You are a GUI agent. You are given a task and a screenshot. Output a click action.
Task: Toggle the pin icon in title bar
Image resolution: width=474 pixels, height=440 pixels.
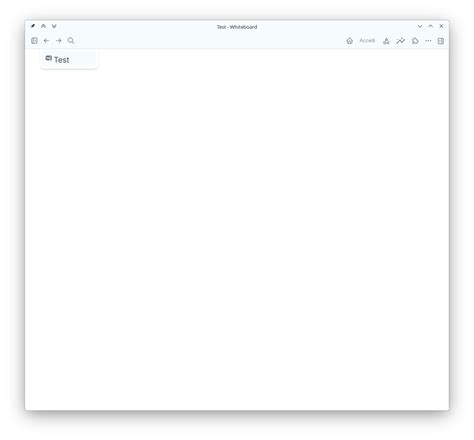point(33,26)
